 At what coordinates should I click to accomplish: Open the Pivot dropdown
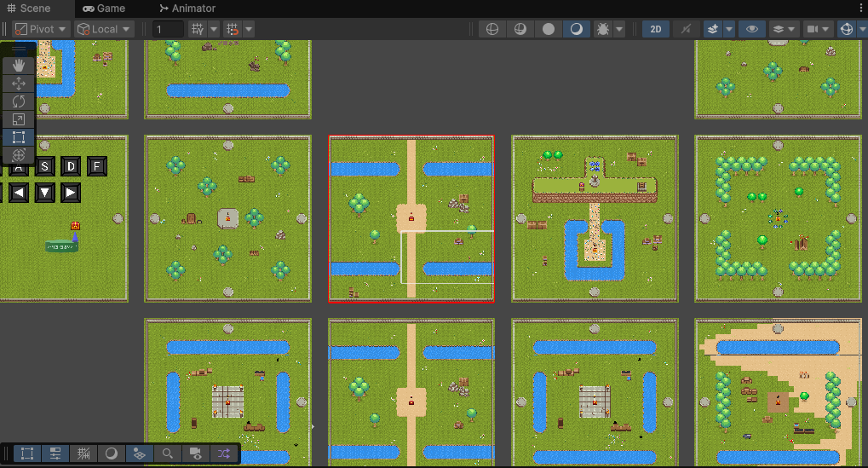(41, 29)
